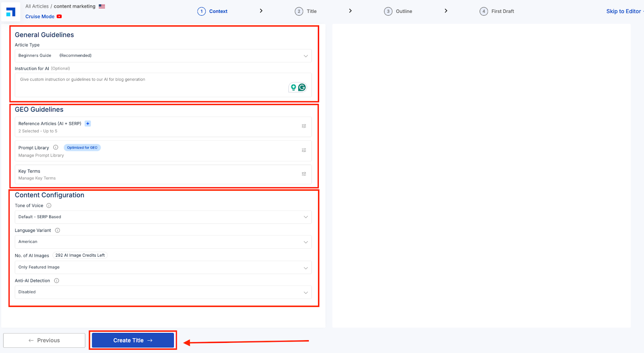The image size is (644, 353).
Task: Click the Optimized for GEO badge
Action: click(82, 148)
